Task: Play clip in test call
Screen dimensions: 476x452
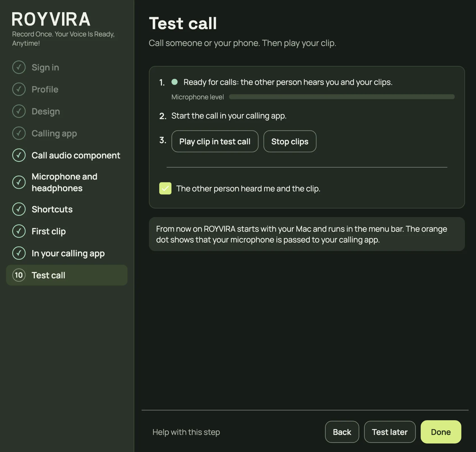Action: [x=215, y=141]
